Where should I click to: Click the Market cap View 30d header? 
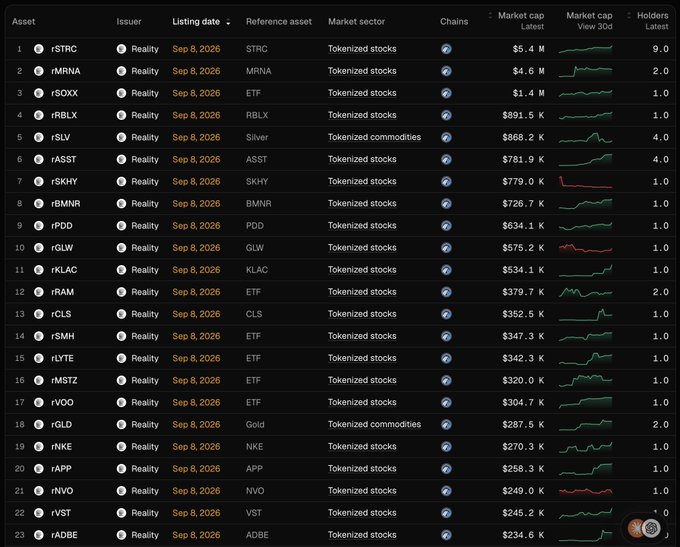click(589, 21)
